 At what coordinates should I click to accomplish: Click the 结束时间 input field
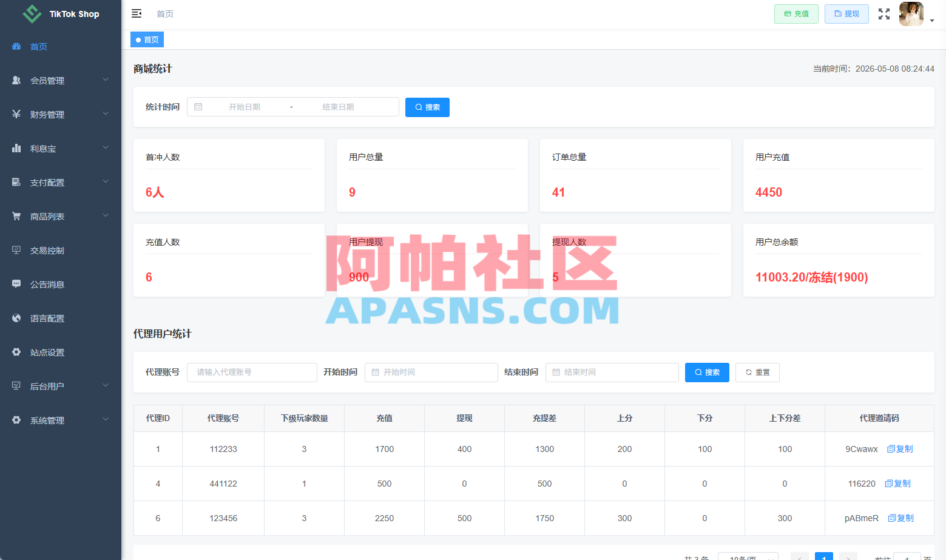coord(612,373)
